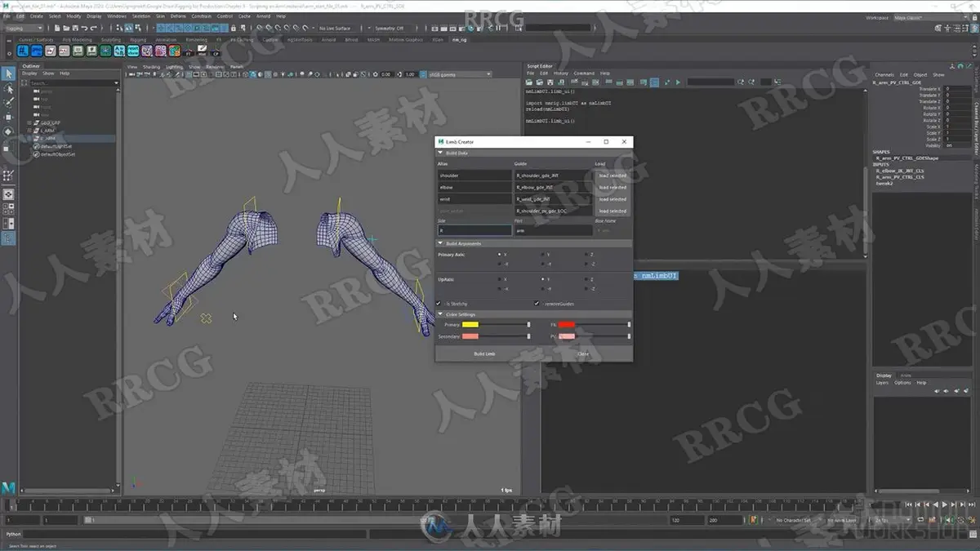This screenshot has height=551, width=980.
Task: Expand GEO_GRP in the Outliner
Action: point(30,123)
